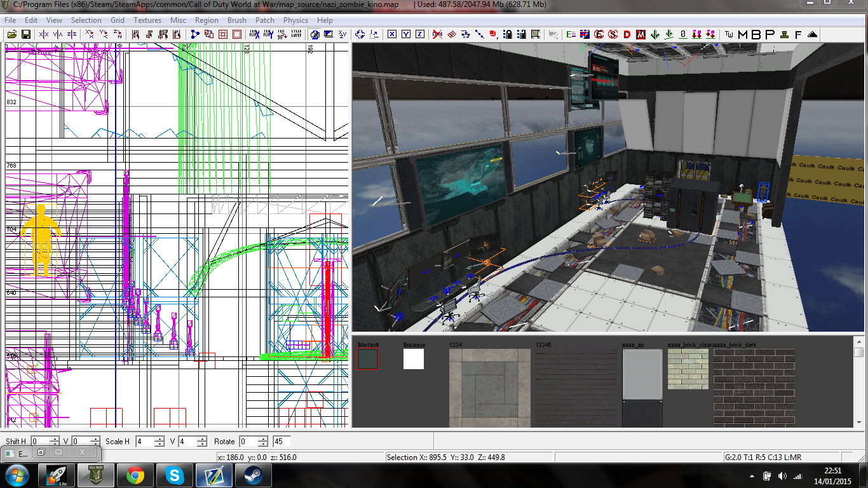The width and height of the screenshot is (868, 488).
Task: Select the $default texture swatch
Action: coord(368,359)
